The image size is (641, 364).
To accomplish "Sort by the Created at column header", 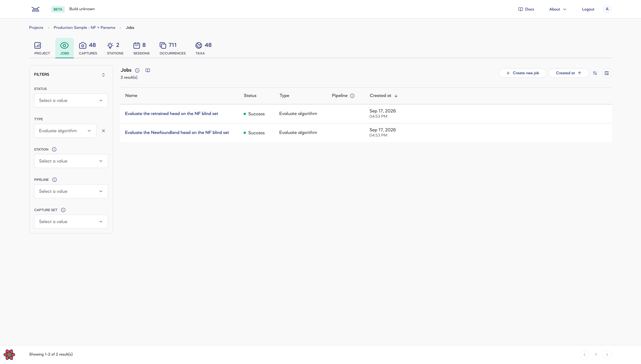I will pos(383,96).
